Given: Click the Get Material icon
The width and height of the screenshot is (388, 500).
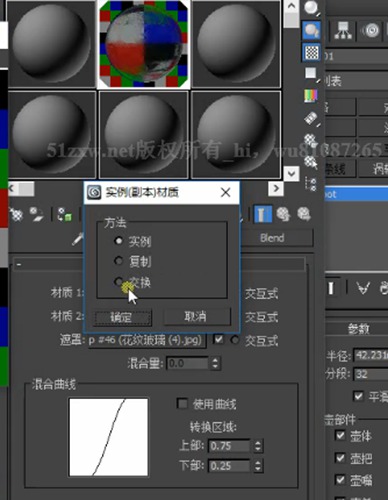Looking at the screenshot, I should 16,215.
